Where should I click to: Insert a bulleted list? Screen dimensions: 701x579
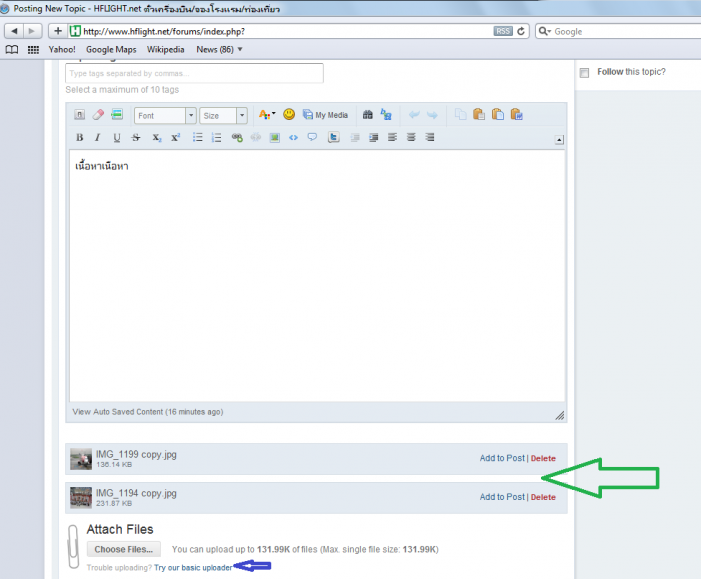coord(198,138)
